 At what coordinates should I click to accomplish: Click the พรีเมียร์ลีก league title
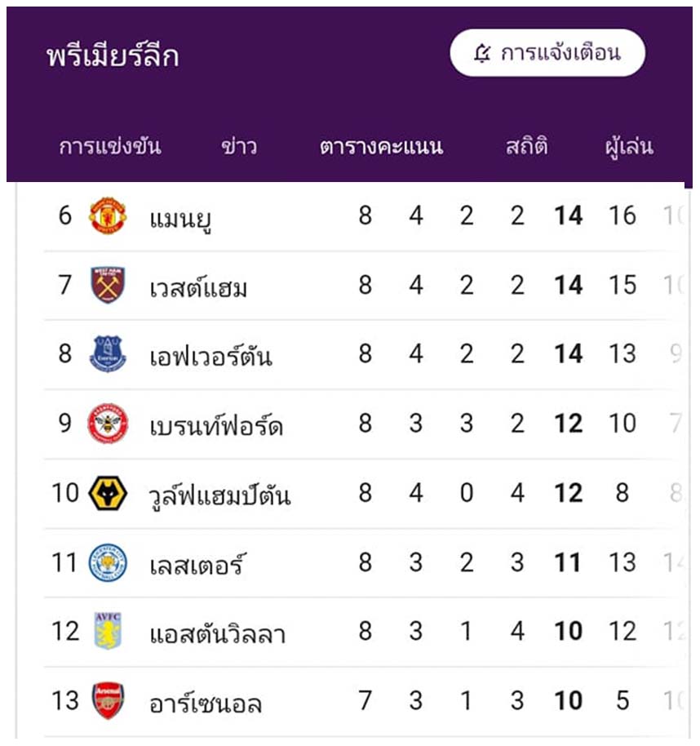point(113,56)
